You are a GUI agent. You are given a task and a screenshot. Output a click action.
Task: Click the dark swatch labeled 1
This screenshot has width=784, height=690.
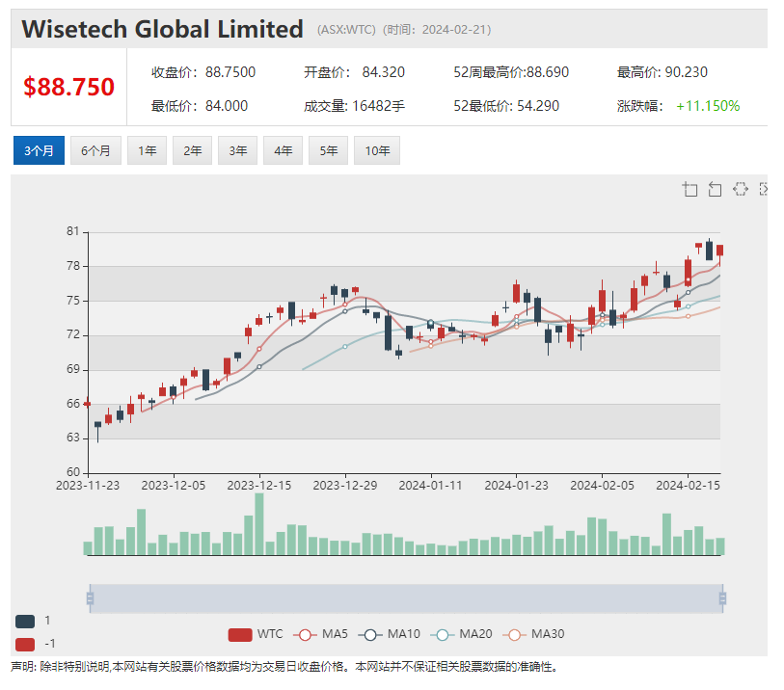click(25, 622)
